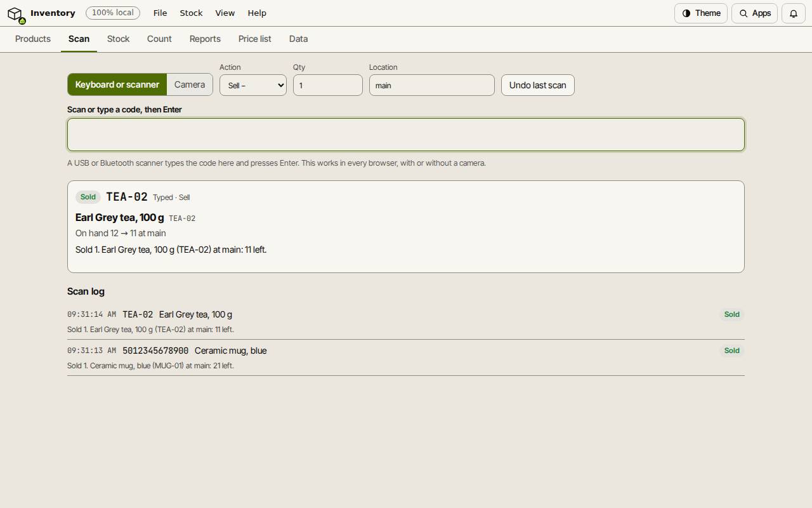Click 'On hand 12 → 11 at main' text
The width and height of the screenshot is (812, 508).
tap(121, 233)
